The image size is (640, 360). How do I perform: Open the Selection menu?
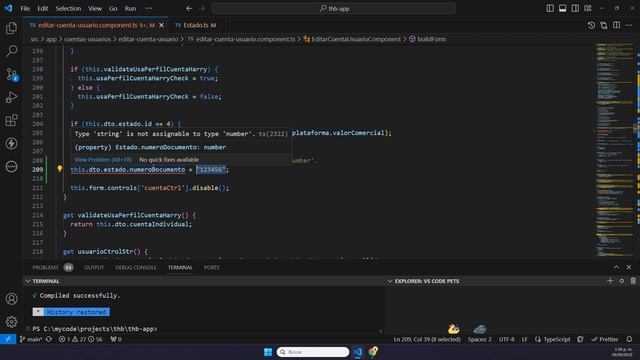coord(68,8)
